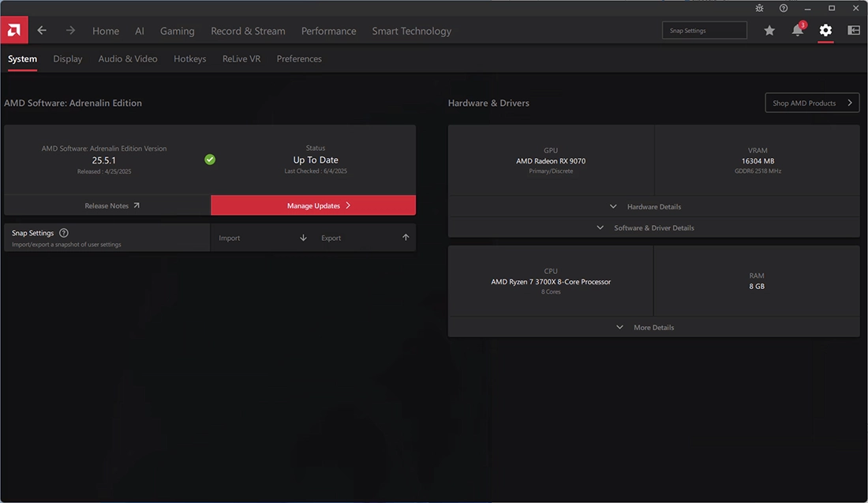Click the navigation back arrow

pyautogui.click(x=41, y=30)
